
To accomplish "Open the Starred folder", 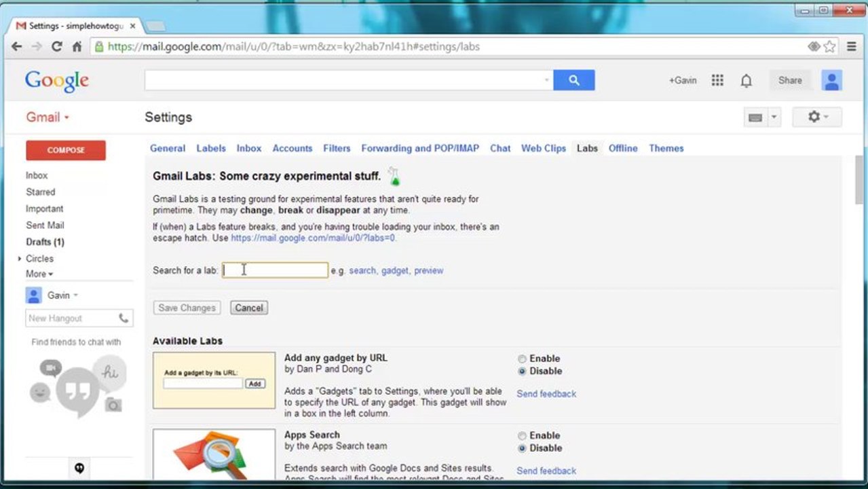I will [x=41, y=192].
